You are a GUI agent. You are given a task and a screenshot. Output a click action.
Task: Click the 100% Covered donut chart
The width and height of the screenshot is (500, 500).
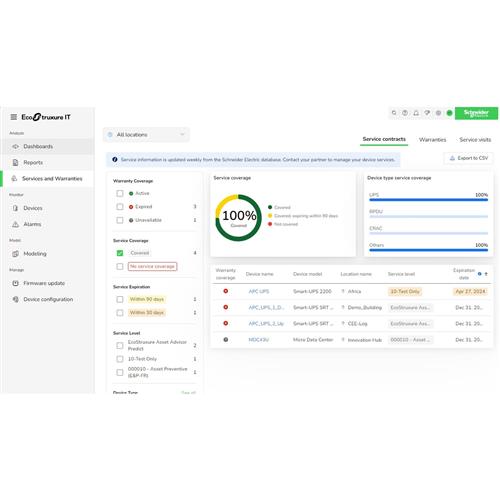coord(239,218)
